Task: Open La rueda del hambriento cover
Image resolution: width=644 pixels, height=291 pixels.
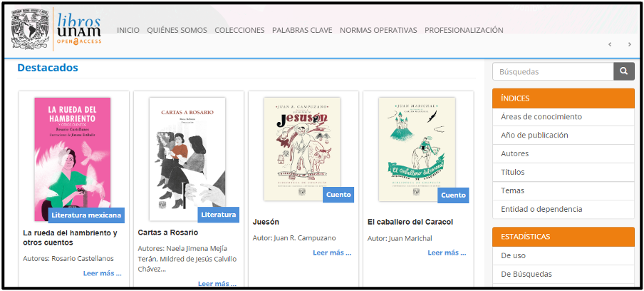Action: point(73,160)
